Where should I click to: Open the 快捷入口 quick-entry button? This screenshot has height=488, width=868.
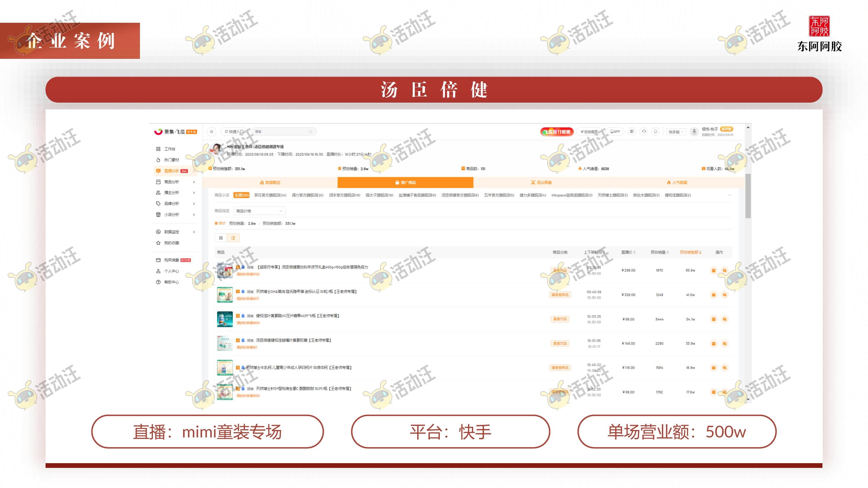[x=234, y=132]
